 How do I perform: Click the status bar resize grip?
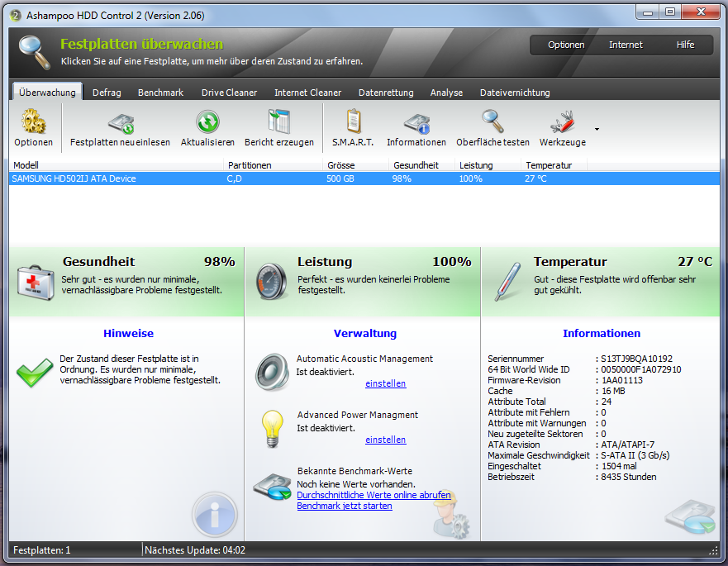click(x=714, y=551)
